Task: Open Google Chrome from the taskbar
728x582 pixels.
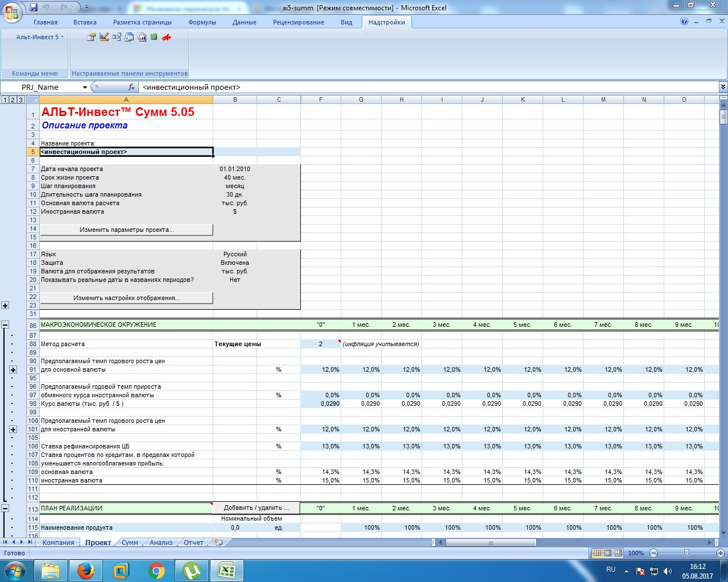Action: click(x=156, y=571)
